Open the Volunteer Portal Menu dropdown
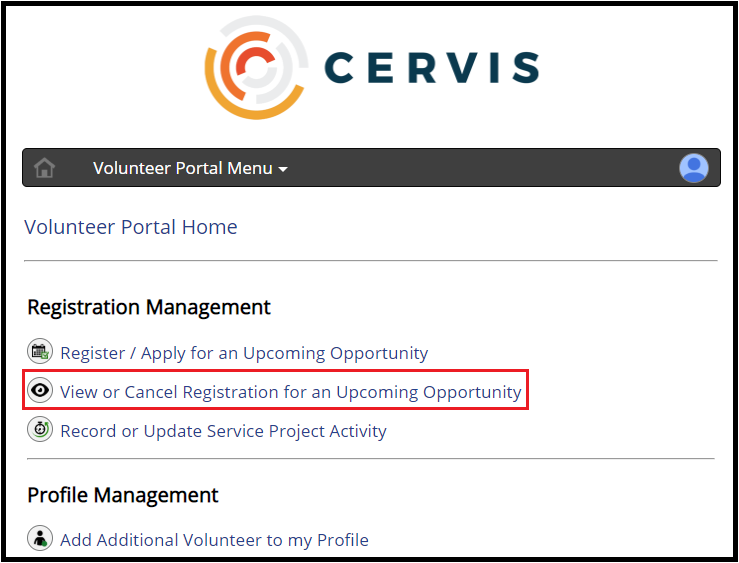The width and height of the screenshot is (739, 563). pos(190,168)
